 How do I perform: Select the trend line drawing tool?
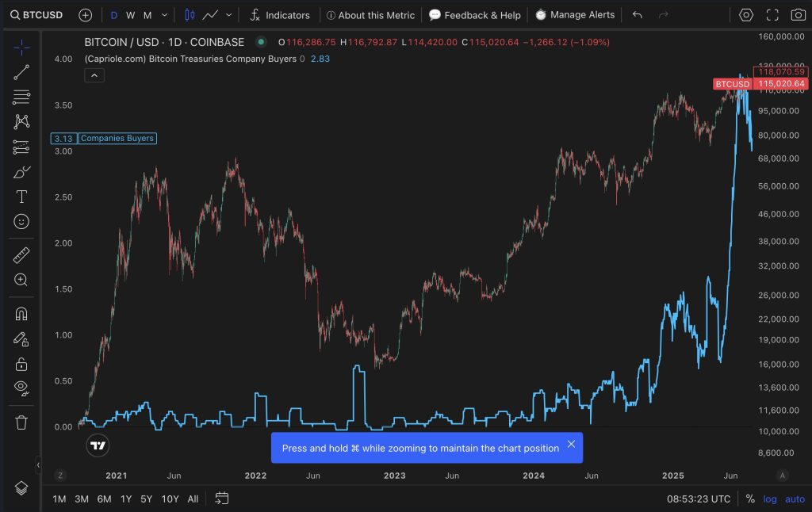[21, 72]
